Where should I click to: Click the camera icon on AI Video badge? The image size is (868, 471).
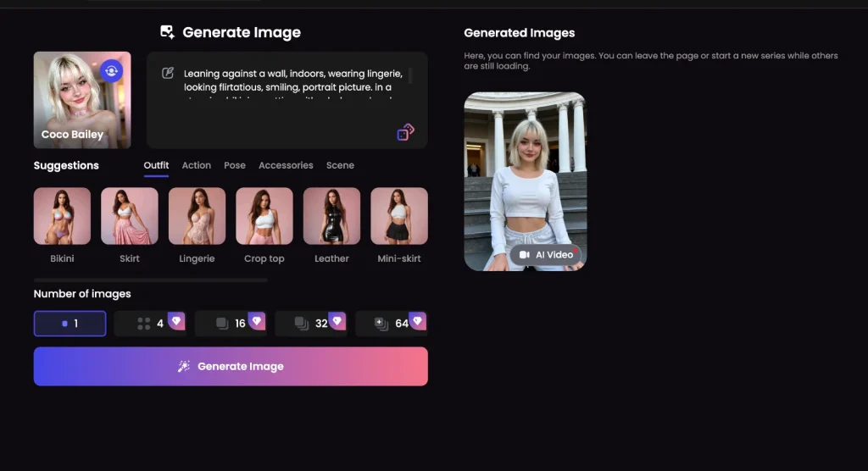coord(524,255)
